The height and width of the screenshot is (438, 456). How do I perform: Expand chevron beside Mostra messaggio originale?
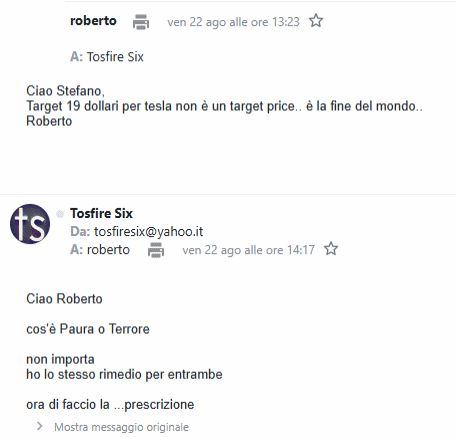click(40, 426)
